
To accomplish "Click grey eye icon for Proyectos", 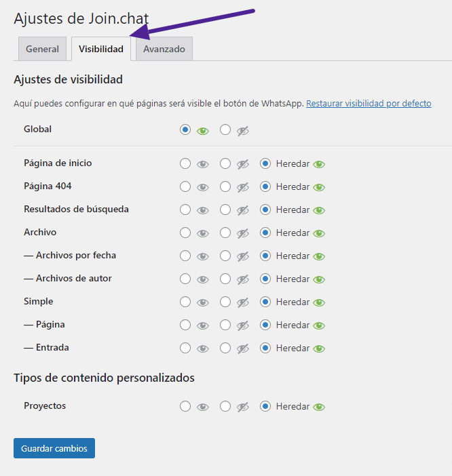I will [203, 408].
